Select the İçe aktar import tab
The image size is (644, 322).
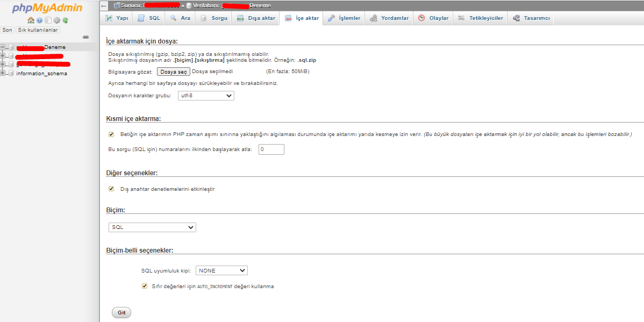302,18
